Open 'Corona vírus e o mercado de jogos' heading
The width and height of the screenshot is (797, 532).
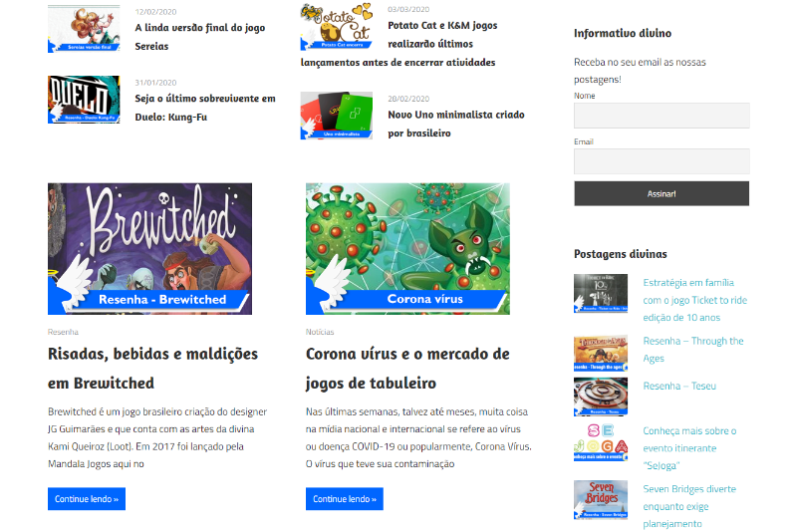tap(407, 369)
